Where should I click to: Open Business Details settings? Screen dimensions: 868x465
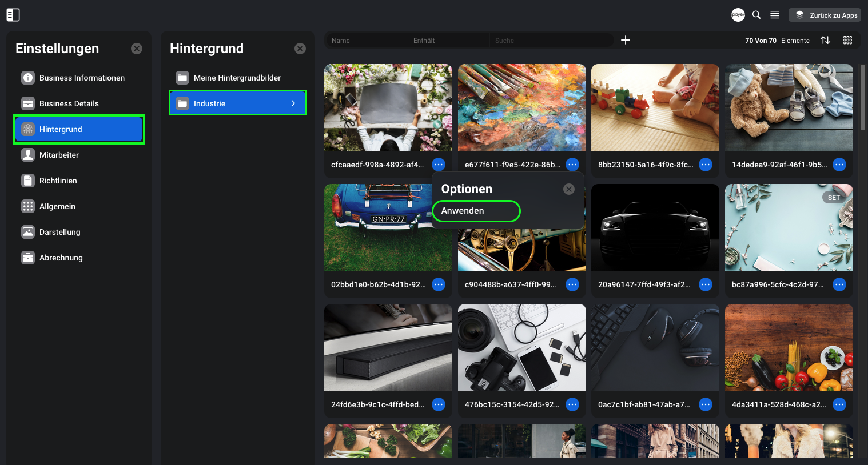[79, 103]
